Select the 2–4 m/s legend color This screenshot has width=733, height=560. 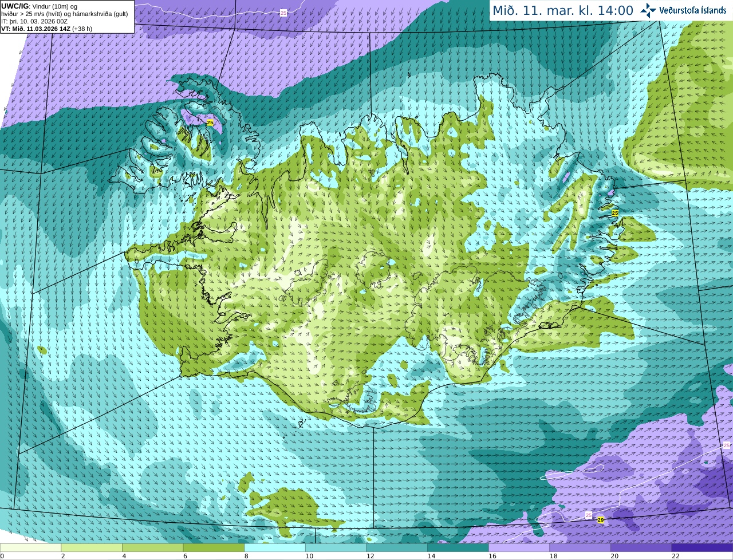[92, 547]
